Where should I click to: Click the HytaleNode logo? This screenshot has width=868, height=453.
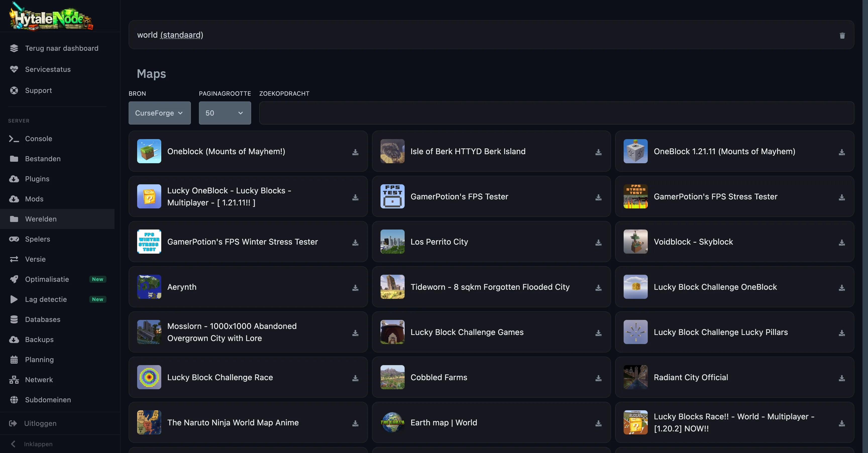coord(51,16)
